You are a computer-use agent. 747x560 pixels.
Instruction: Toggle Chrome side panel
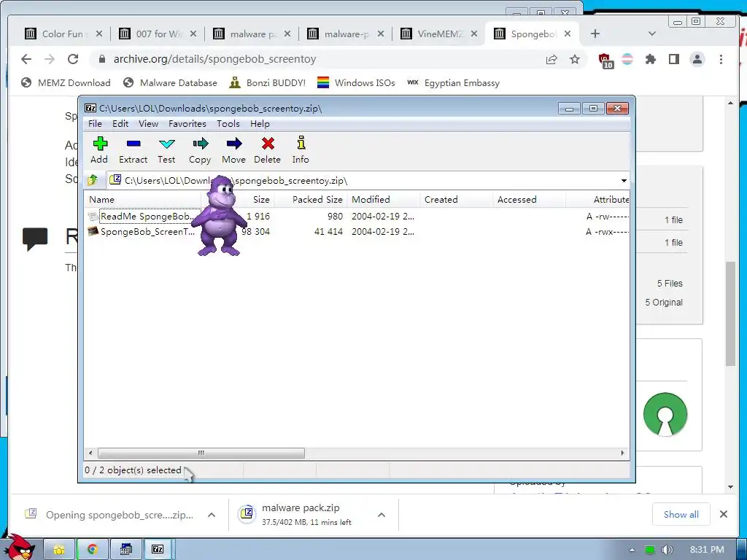673,59
